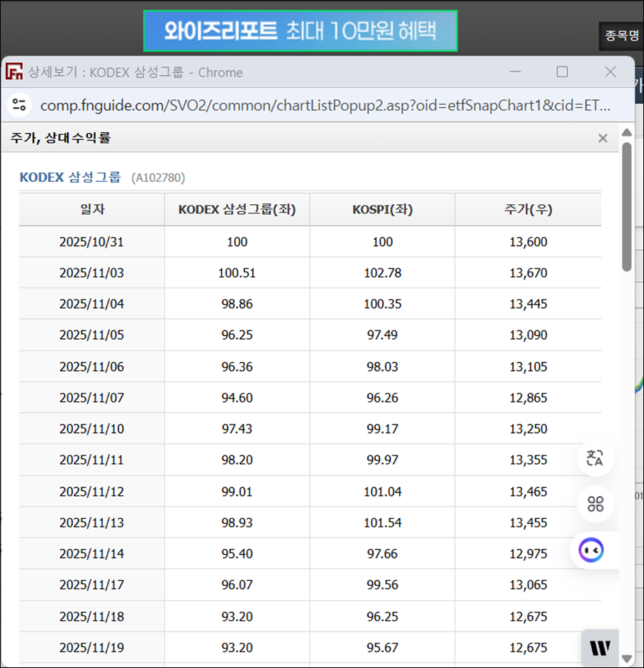This screenshot has width=644, height=668.
Task: Click the 97.43 KODEX value
Action: [237, 429]
